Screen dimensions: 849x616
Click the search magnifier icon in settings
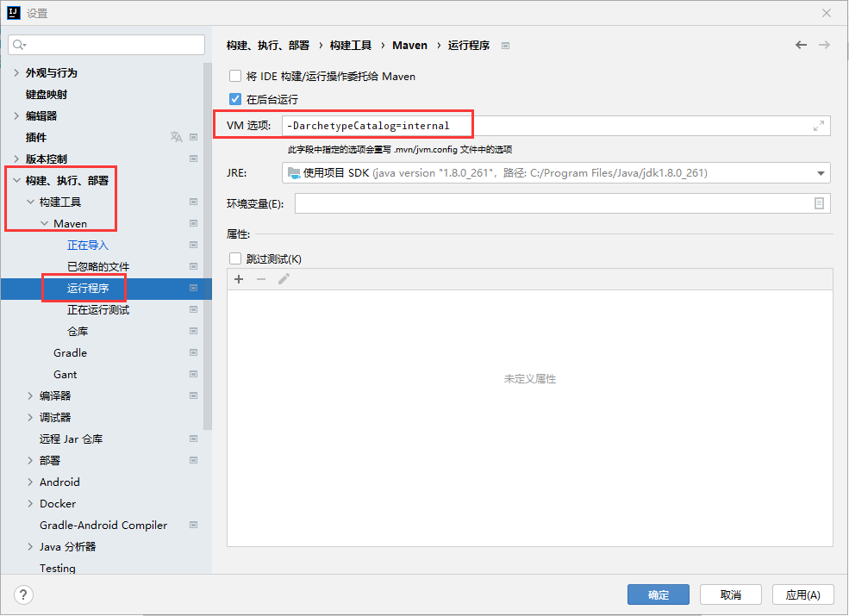[x=20, y=44]
